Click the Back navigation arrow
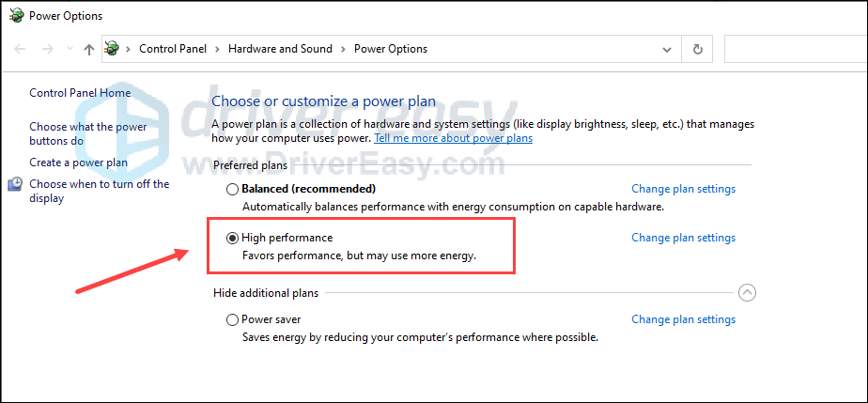The image size is (868, 403). click(x=20, y=49)
